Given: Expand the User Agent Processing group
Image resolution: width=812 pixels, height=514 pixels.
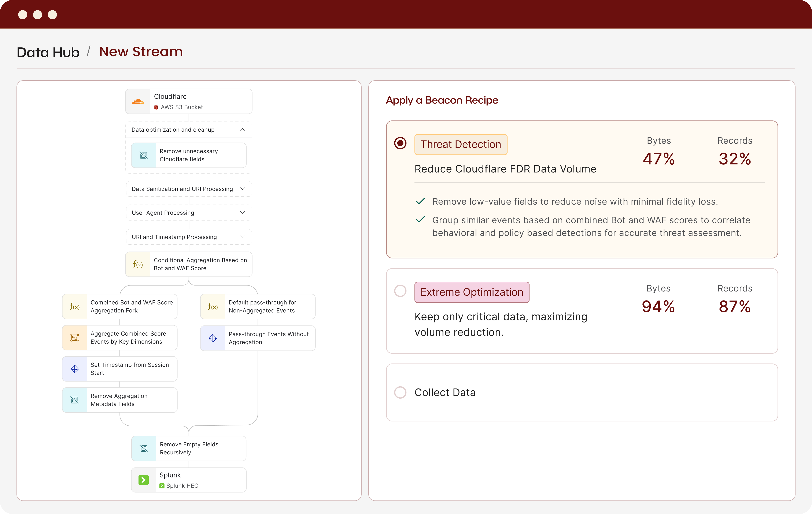Looking at the screenshot, I should [x=242, y=213].
